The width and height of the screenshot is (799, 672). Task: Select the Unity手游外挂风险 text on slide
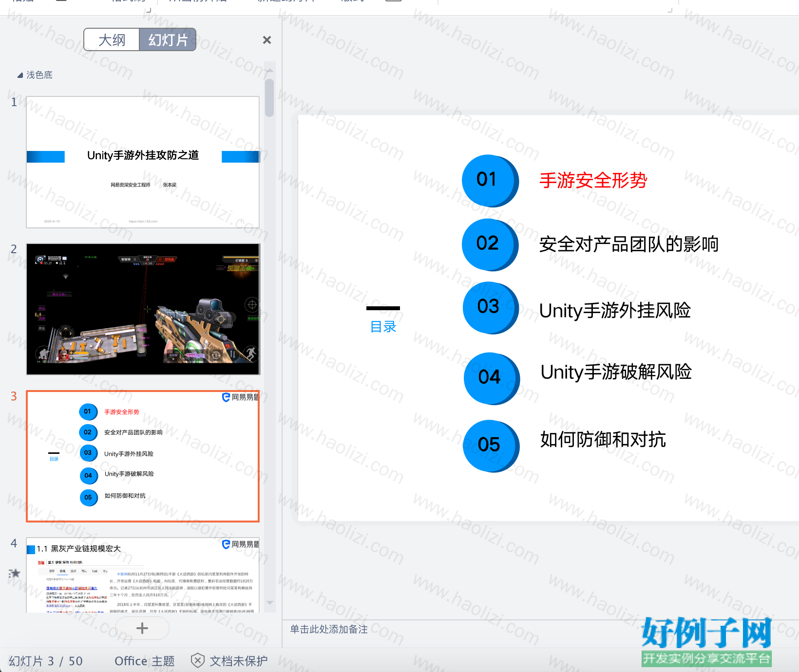[x=615, y=310]
